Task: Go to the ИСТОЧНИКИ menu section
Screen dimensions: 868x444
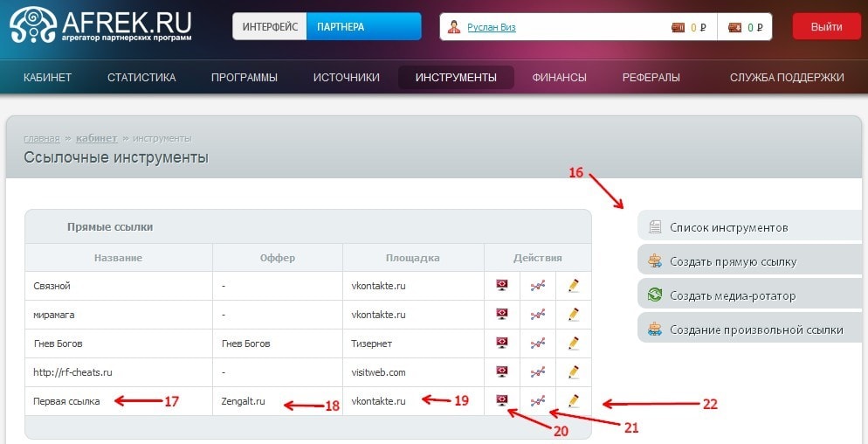Action: pos(347,78)
